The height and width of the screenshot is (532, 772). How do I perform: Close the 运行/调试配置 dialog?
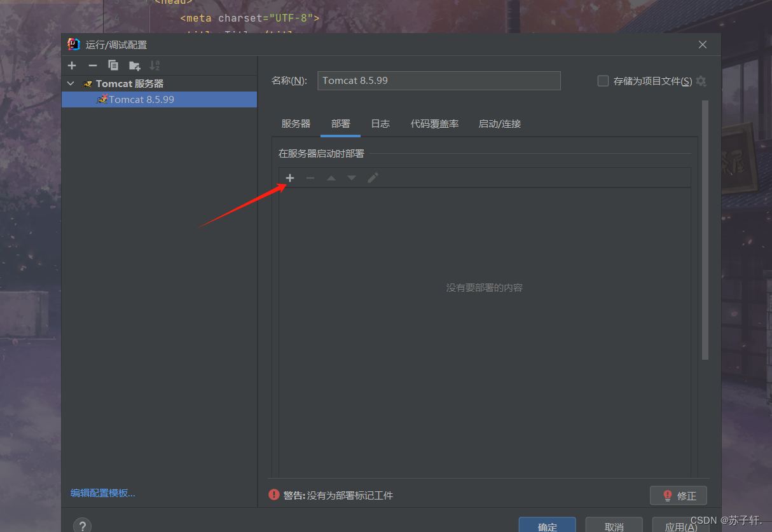click(x=703, y=44)
